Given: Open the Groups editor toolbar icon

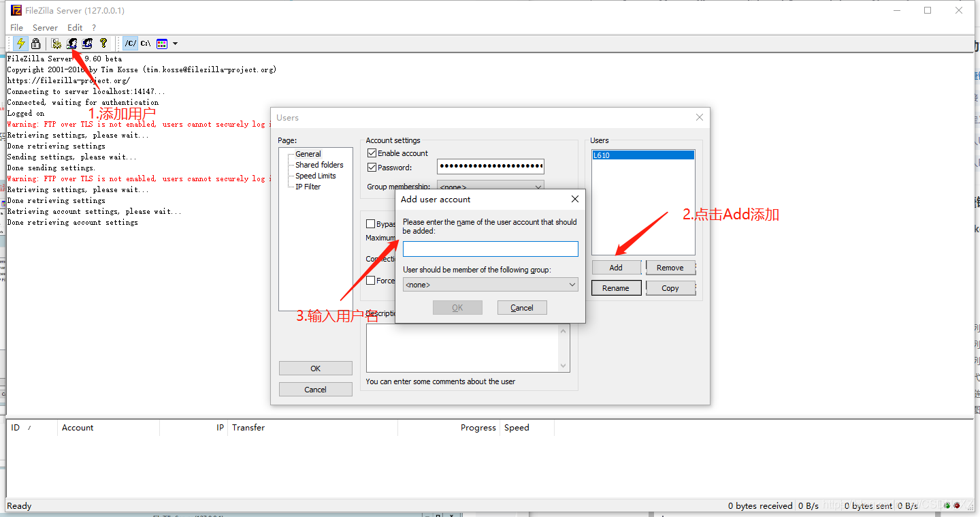Looking at the screenshot, I should coord(87,44).
